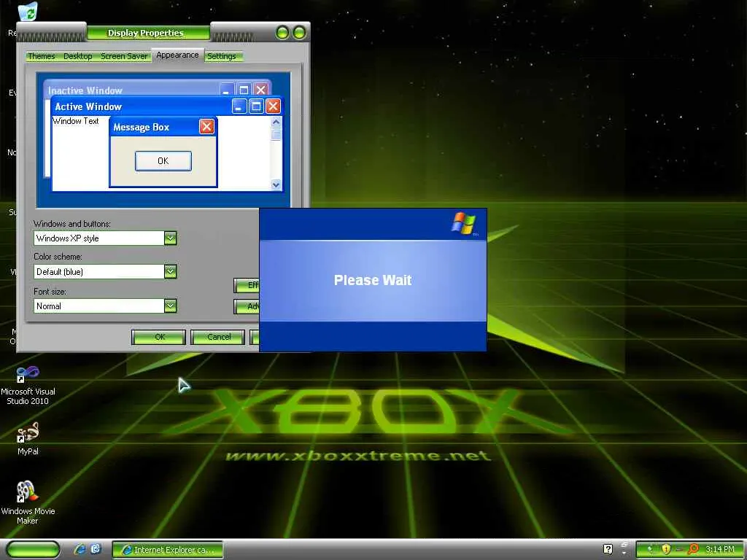Screen dimensions: 747x560
Task: Launch Internet Explorer from Quick Launch
Action: (80, 550)
